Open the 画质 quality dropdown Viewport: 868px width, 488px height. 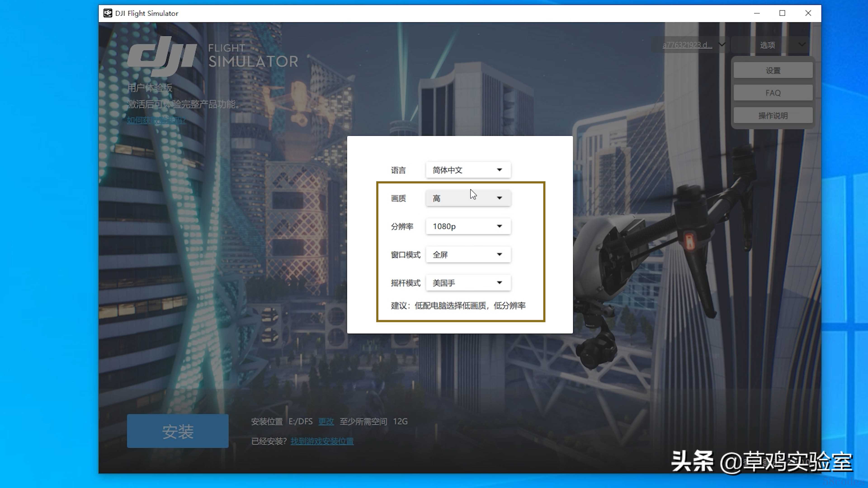click(468, 198)
